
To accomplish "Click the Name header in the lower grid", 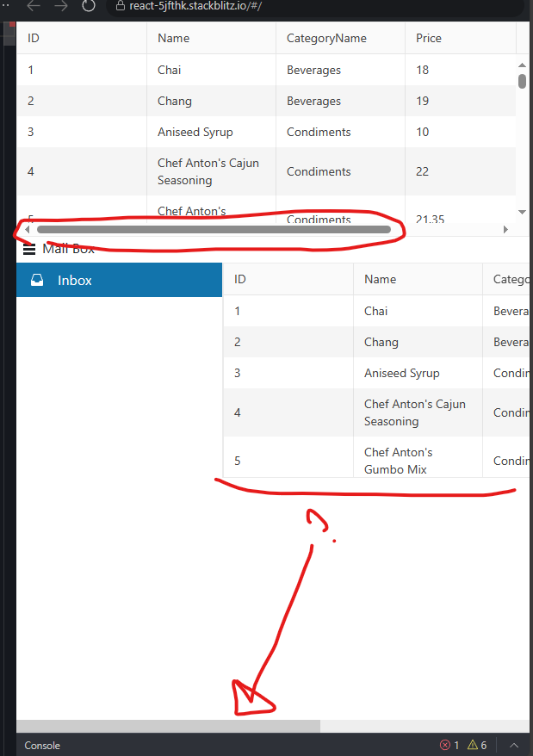I will pyautogui.click(x=380, y=279).
